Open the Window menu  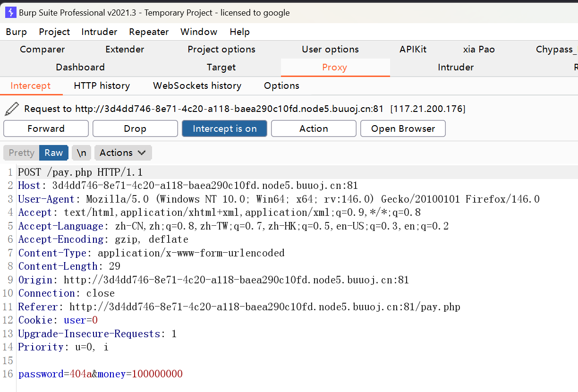[x=199, y=32]
